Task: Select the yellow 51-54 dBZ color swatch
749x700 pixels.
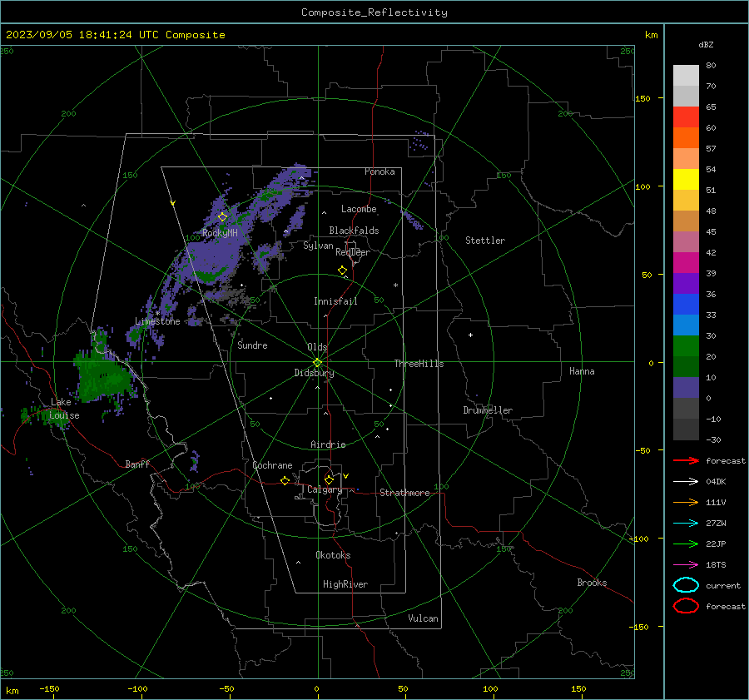Action: (x=686, y=180)
